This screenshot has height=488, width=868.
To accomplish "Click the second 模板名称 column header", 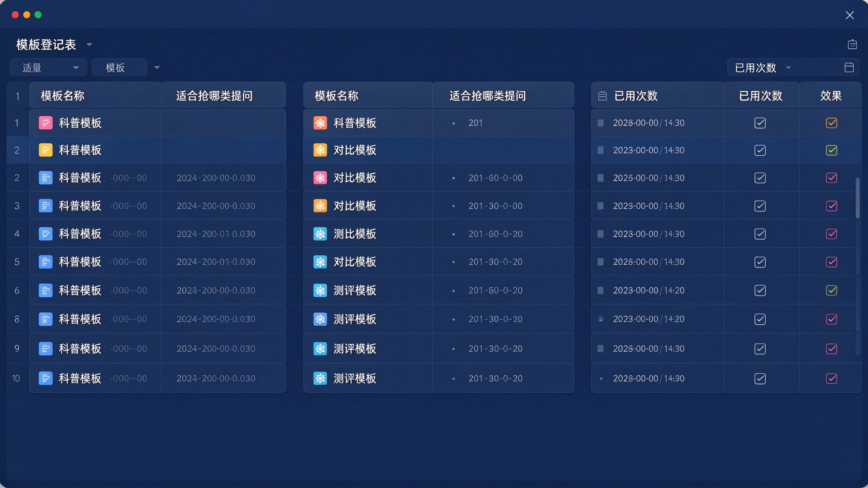I will [x=368, y=96].
